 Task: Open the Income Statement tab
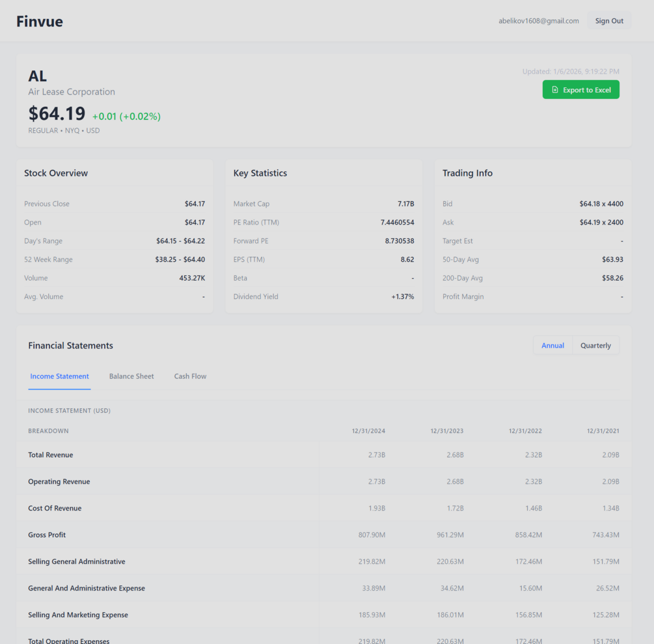[59, 376]
